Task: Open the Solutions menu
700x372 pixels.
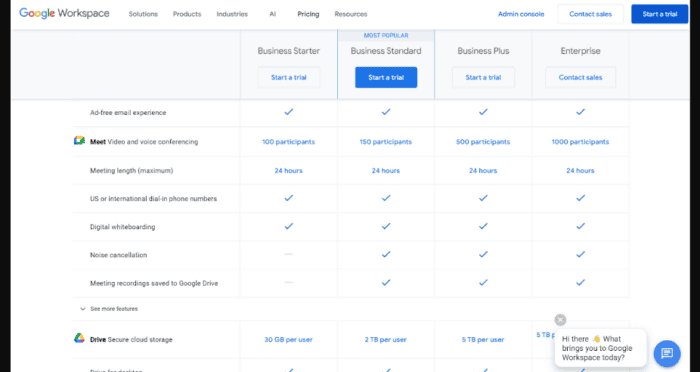Action: [x=143, y=14]
